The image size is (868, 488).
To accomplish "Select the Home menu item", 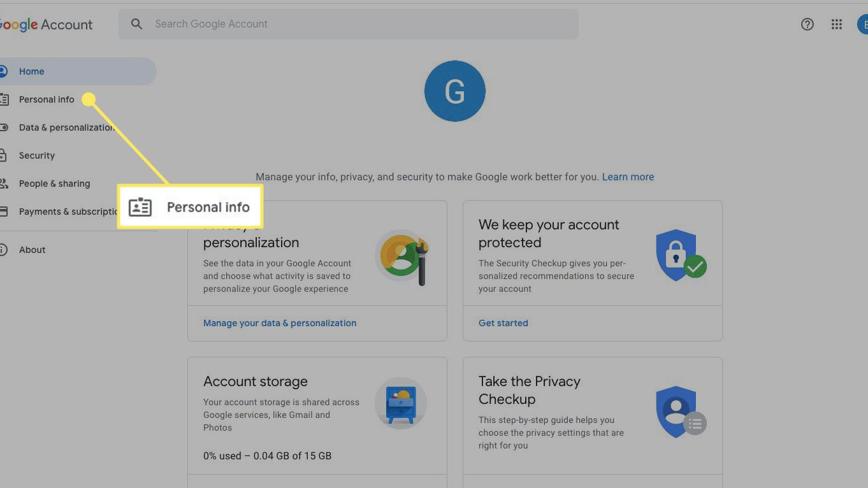I will [x=78, y=71].
